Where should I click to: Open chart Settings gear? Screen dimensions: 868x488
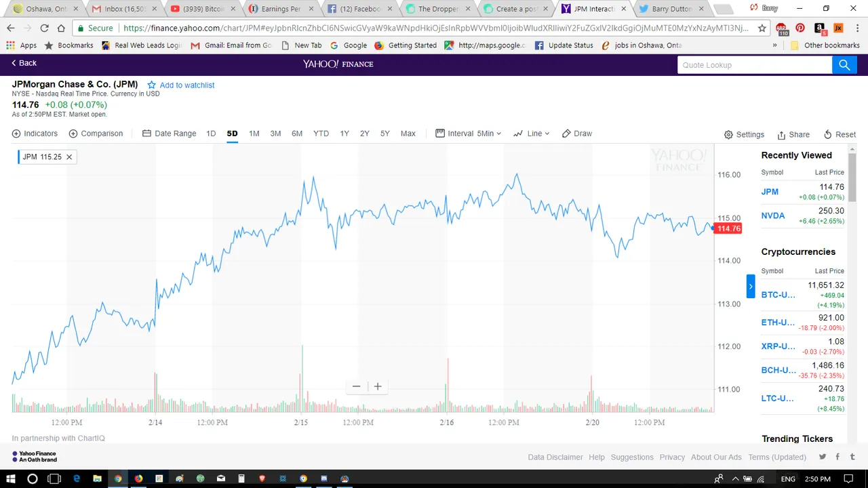coord(744,134)
